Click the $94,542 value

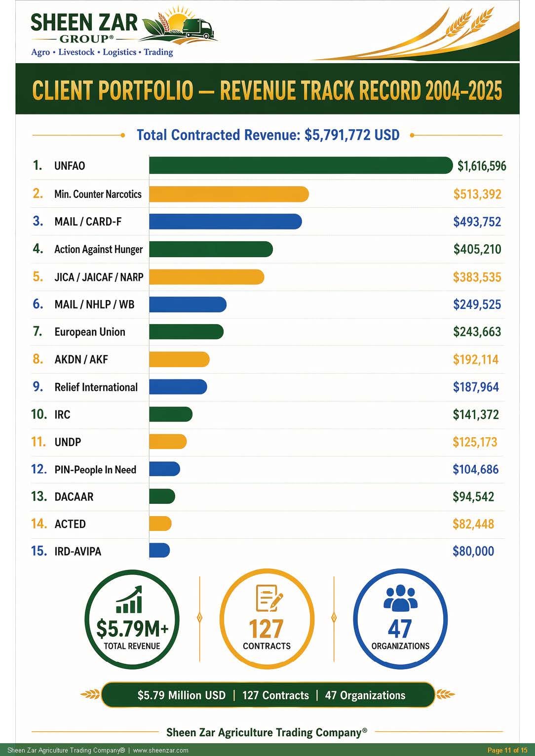coord(473,496)
